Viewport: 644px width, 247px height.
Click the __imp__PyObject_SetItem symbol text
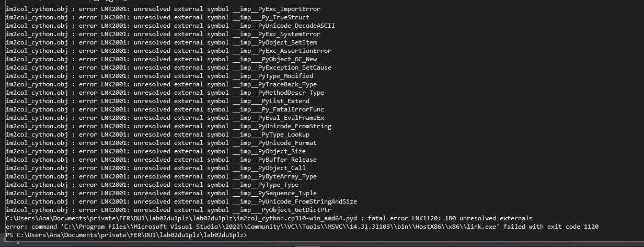[274, 42]
